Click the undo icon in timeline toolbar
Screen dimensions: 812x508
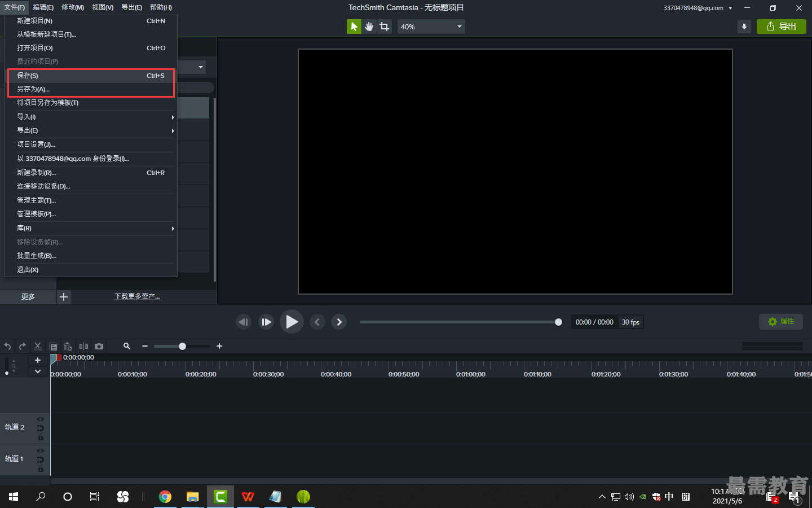tap(7, 346)
